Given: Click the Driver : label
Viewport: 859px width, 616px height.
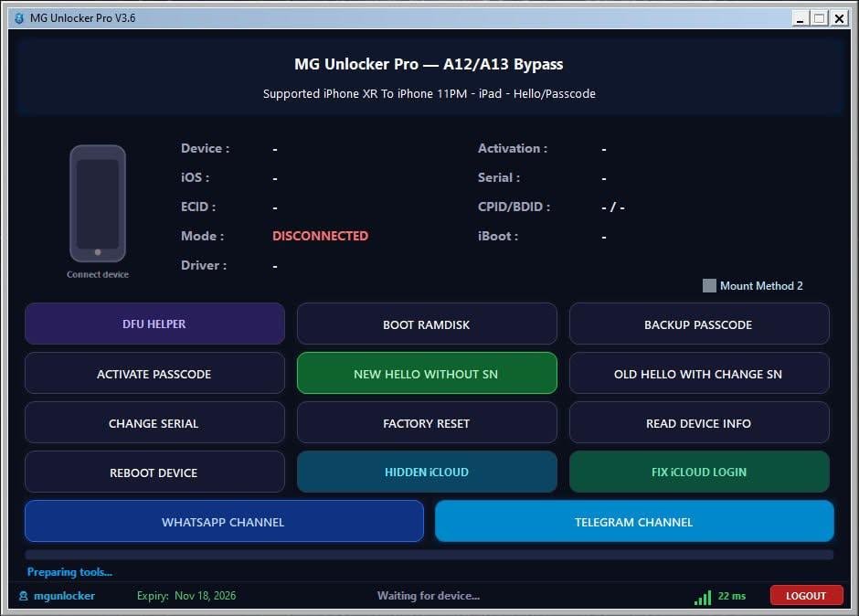Looking at the screenshot, I should (x=203, y=265).
